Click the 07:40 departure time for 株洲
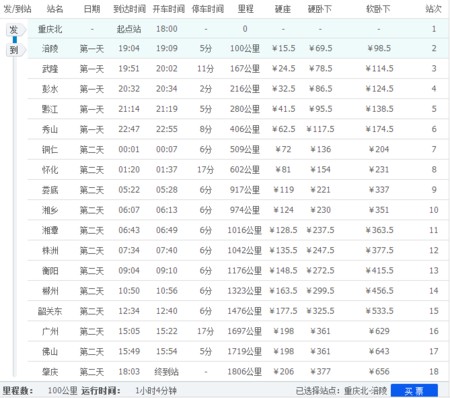 (167, 251)
